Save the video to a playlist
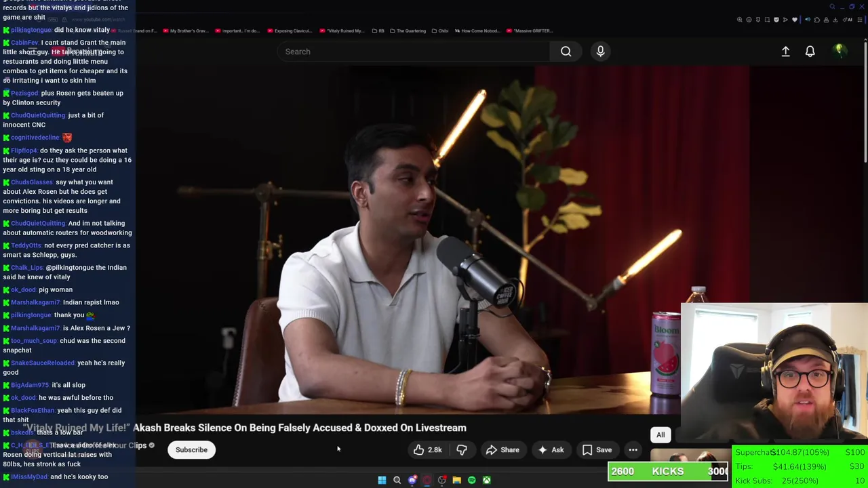Screen dimensions: 868x488 [x=597, y=450]
